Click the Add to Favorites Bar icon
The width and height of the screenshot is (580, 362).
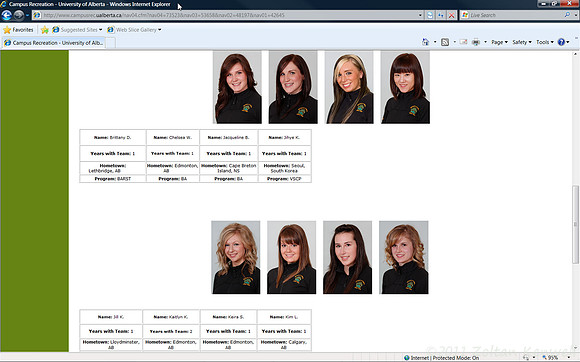pyautogui.click(x=45, y=30)
